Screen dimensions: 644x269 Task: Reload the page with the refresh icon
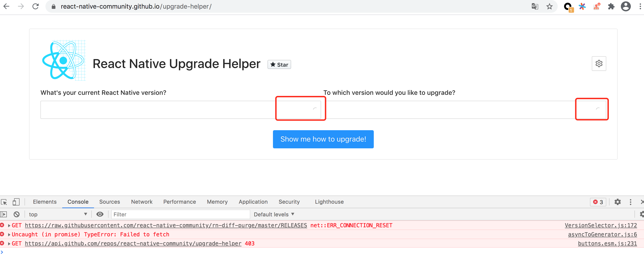pos(36,6)
